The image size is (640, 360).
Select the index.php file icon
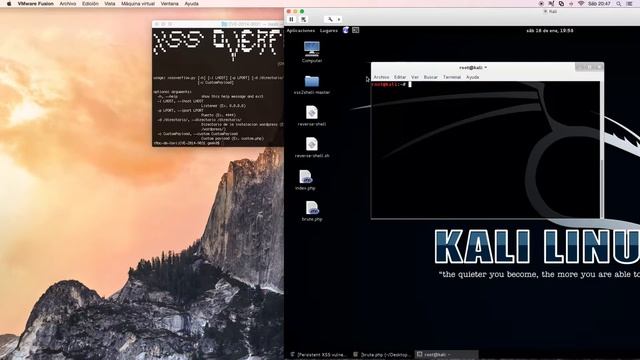coord(305,180)
